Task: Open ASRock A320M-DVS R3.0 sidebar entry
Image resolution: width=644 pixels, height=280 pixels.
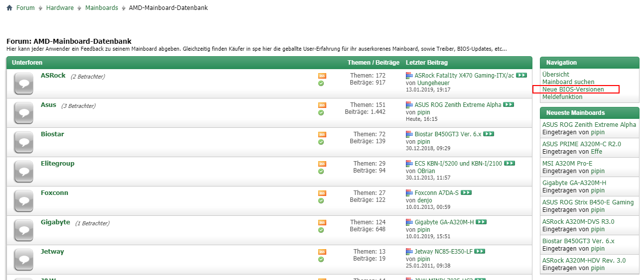Action: pos(578,222)
